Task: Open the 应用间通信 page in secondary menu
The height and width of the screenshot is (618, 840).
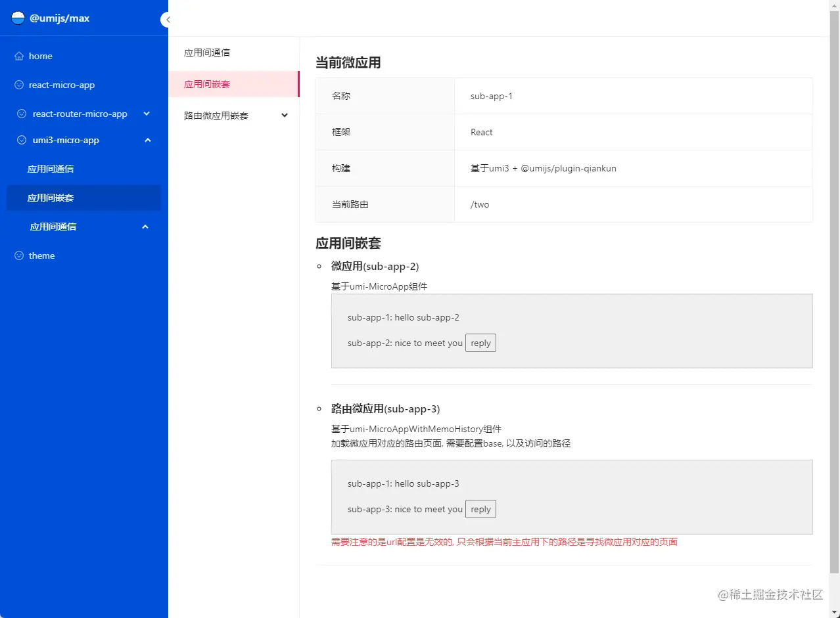Action: click(206, 53)
